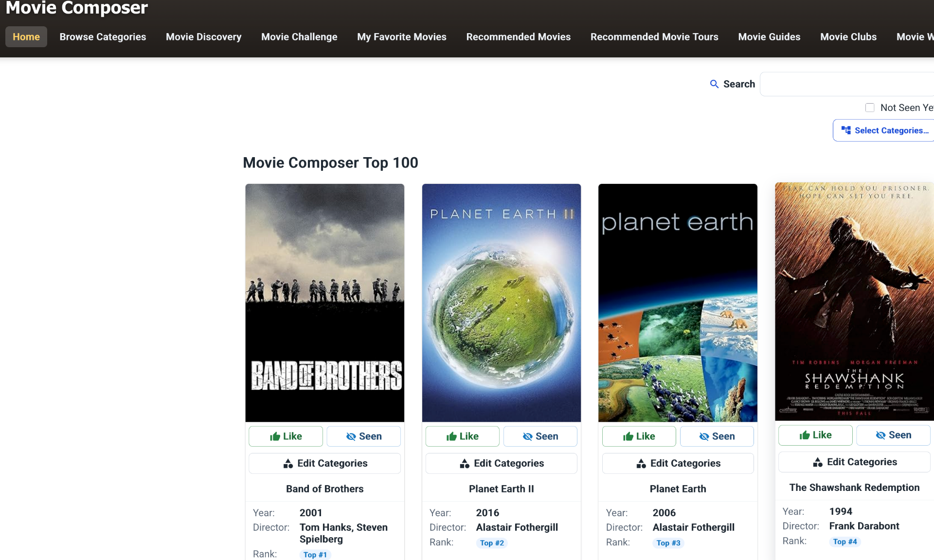The image size is (934, 560).
Task: Click thumbs-up icon for Planet Earth II
Action: 452,436
